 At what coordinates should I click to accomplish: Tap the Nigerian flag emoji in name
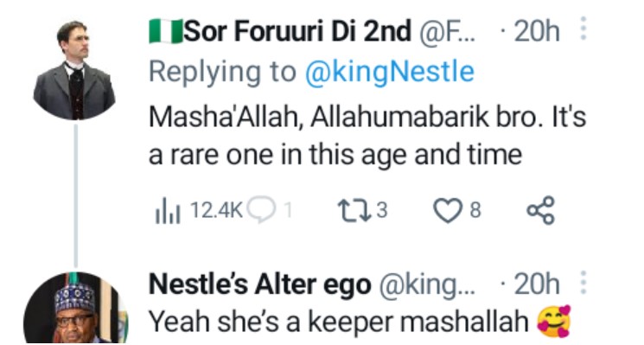pyautogui.click(x=166, y=31)
